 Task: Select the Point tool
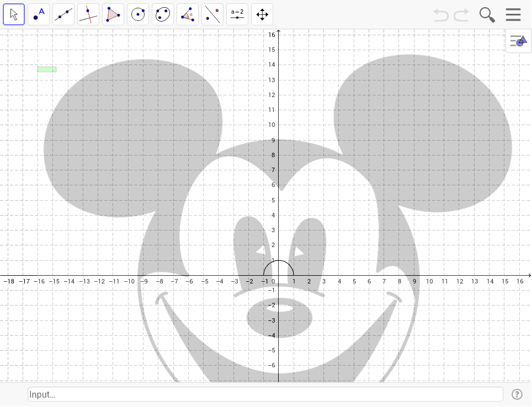click(x=39, y=14)
